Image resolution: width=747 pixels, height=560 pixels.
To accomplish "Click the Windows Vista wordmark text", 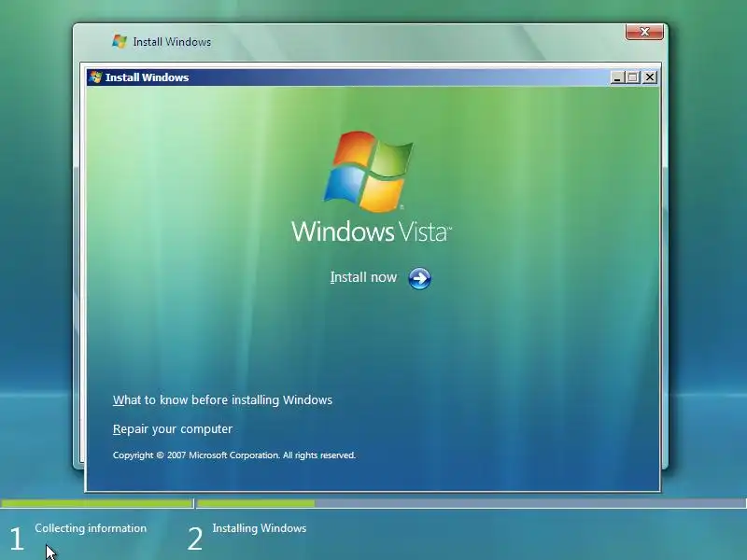I will click(371, 231).
